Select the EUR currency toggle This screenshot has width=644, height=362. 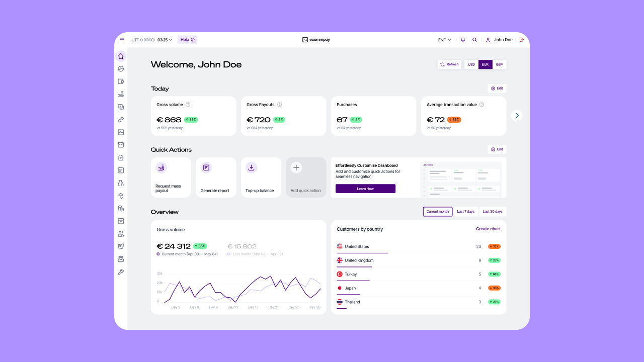click(x=485, y=64)
